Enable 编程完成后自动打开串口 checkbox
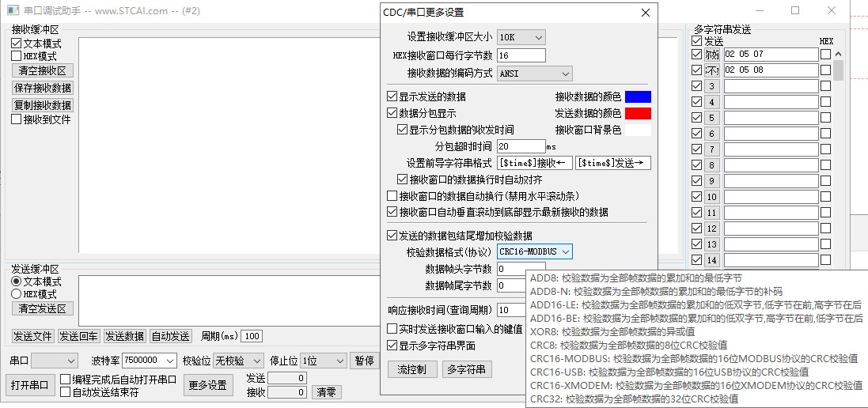868x408 pixels. (x=66, y=380)
